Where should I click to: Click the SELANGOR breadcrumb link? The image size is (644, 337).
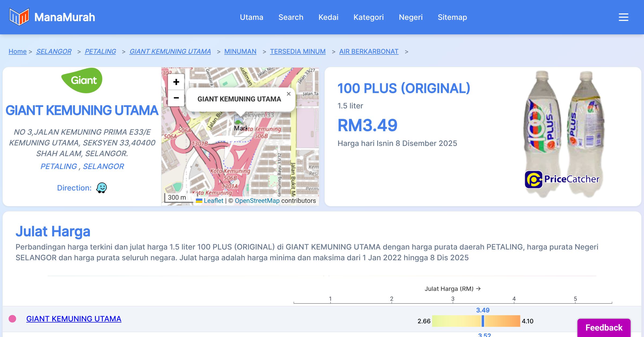coord(54,51)
